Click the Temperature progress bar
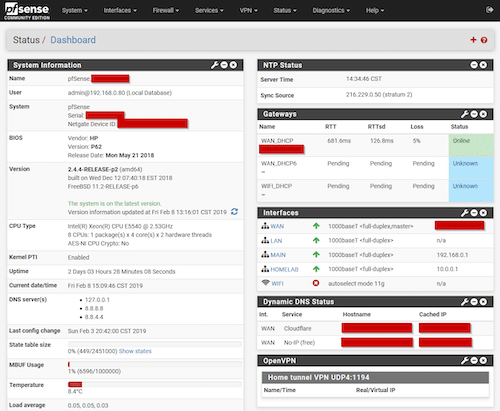 pyautogui.click(x=155, y=384)
